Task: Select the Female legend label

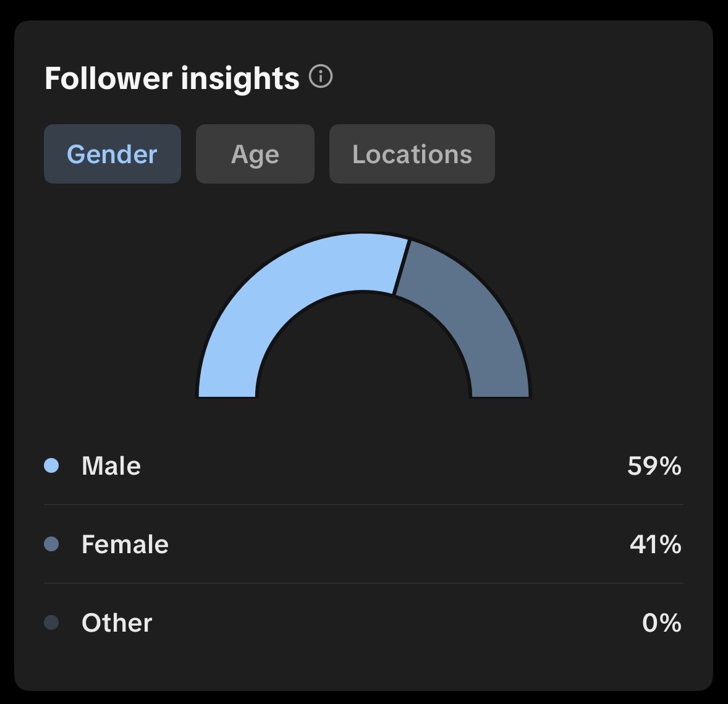Action: [x=125, y=544]
